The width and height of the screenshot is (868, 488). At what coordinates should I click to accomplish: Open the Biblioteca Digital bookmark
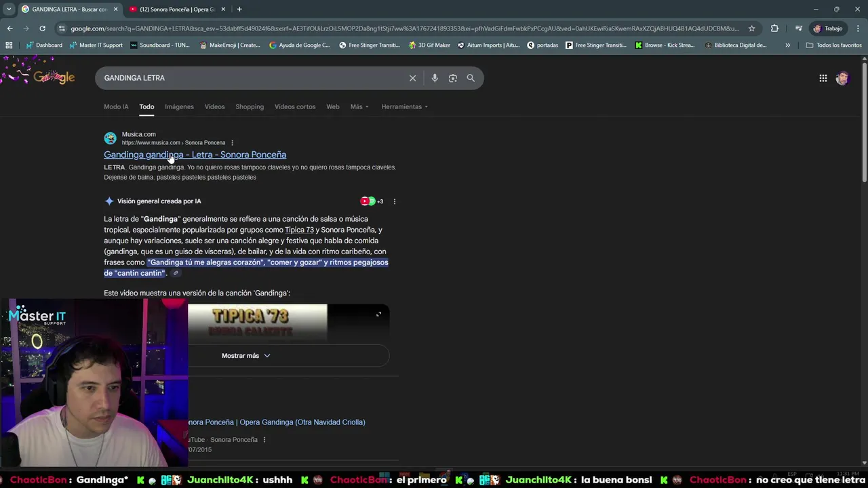click(736, 45)
